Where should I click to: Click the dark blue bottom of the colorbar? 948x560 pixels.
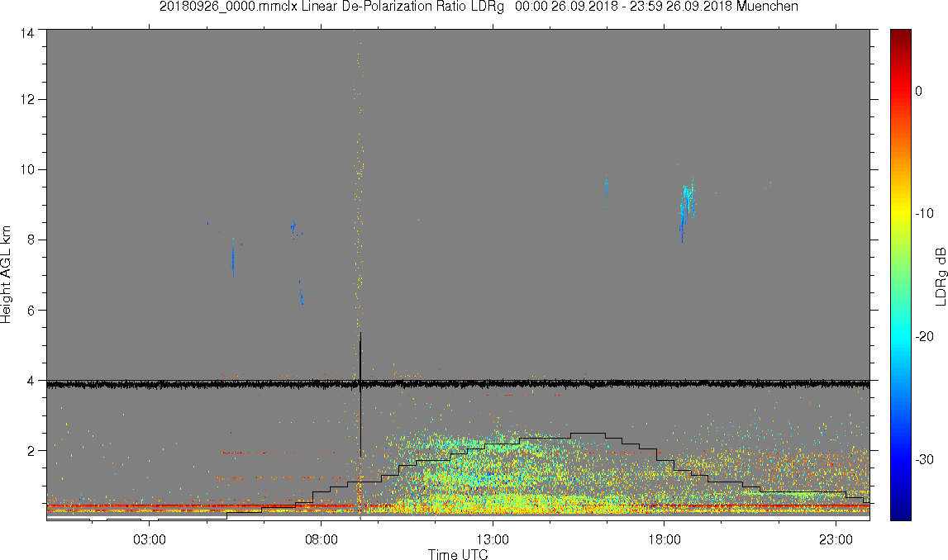pos(900,514)
